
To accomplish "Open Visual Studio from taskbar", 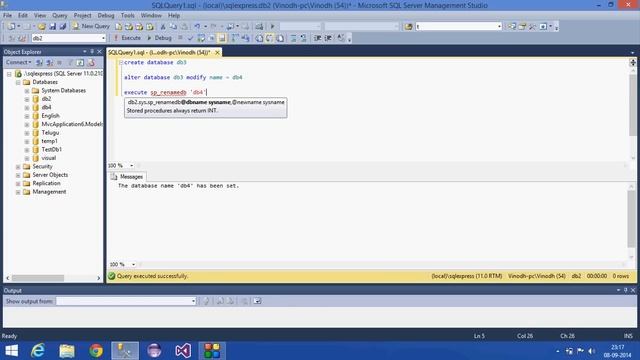I will click(x=183, y=351).
